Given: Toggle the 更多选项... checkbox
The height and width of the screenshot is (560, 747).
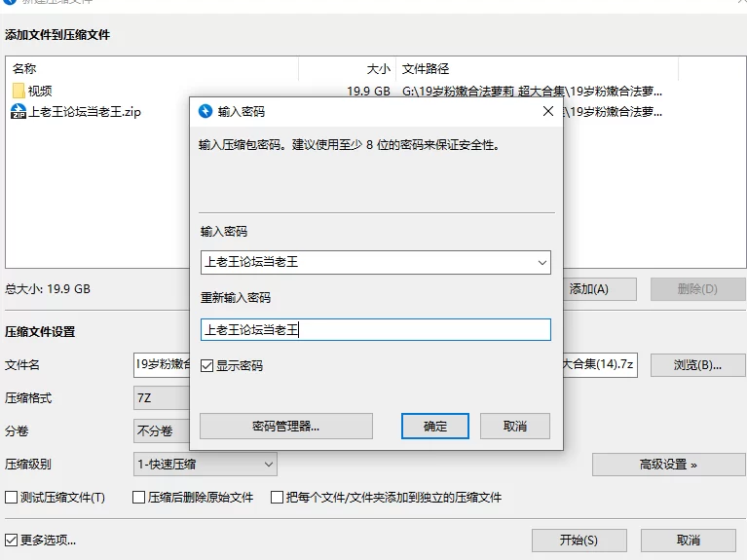Looking at the screenshot, I should (x=11, y=540).
